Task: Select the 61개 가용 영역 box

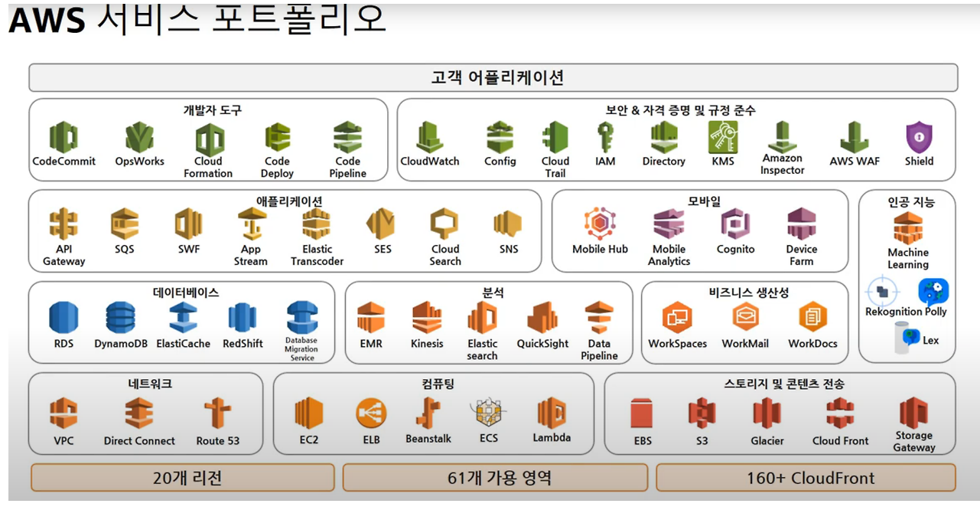Action: (495, 478)
